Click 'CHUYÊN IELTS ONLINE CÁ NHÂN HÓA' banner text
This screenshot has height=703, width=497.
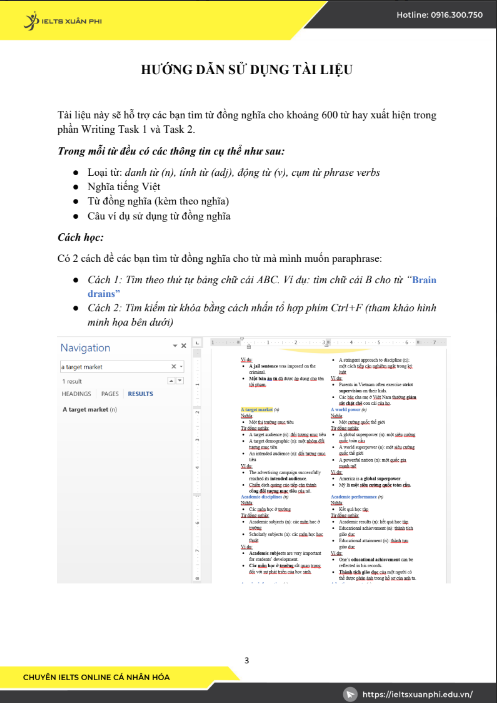96,677
